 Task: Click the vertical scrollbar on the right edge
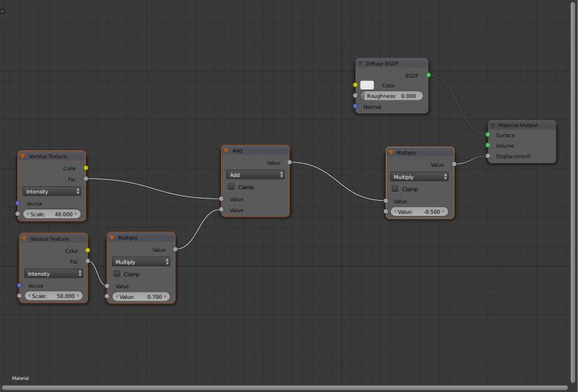[574, 191]
